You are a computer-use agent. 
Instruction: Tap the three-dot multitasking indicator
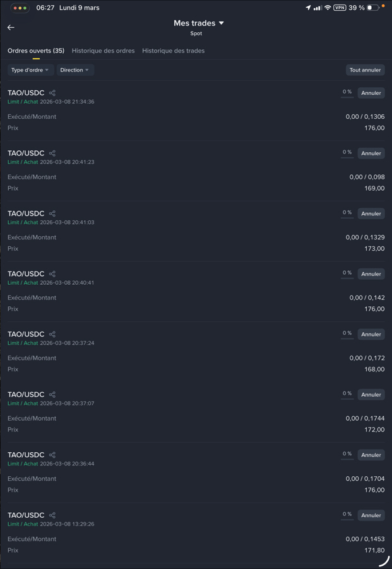20,8
